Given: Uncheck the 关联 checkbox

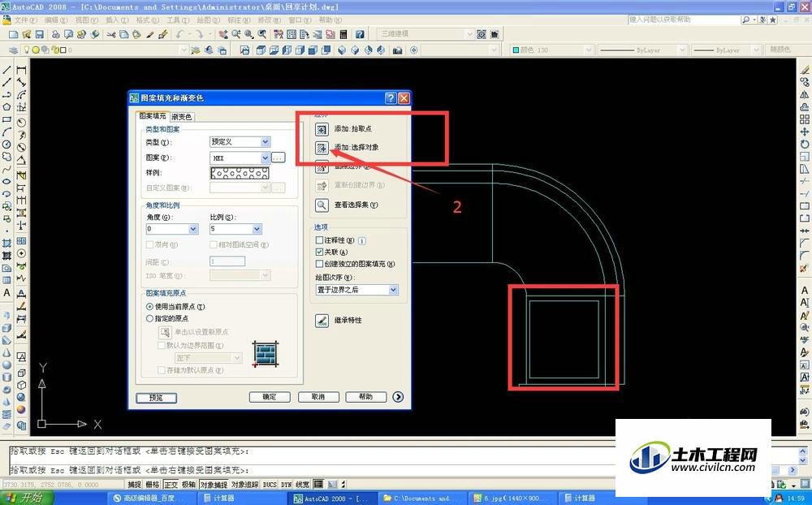Looking at the screenshot, I should (x=319, y=252).
